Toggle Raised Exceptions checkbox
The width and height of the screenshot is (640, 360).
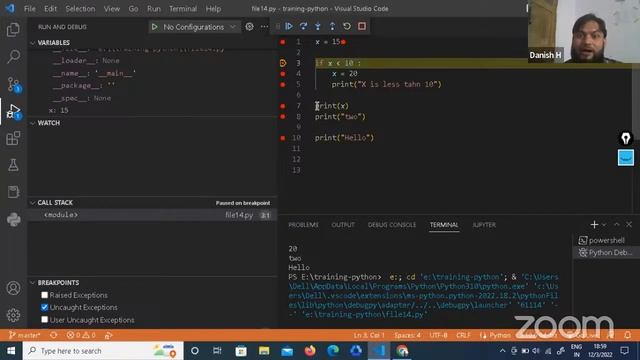pos(44,295)
